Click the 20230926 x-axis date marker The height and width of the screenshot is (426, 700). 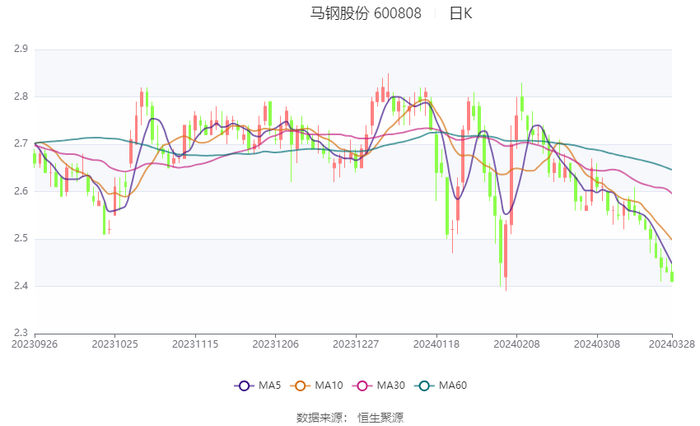34,344
